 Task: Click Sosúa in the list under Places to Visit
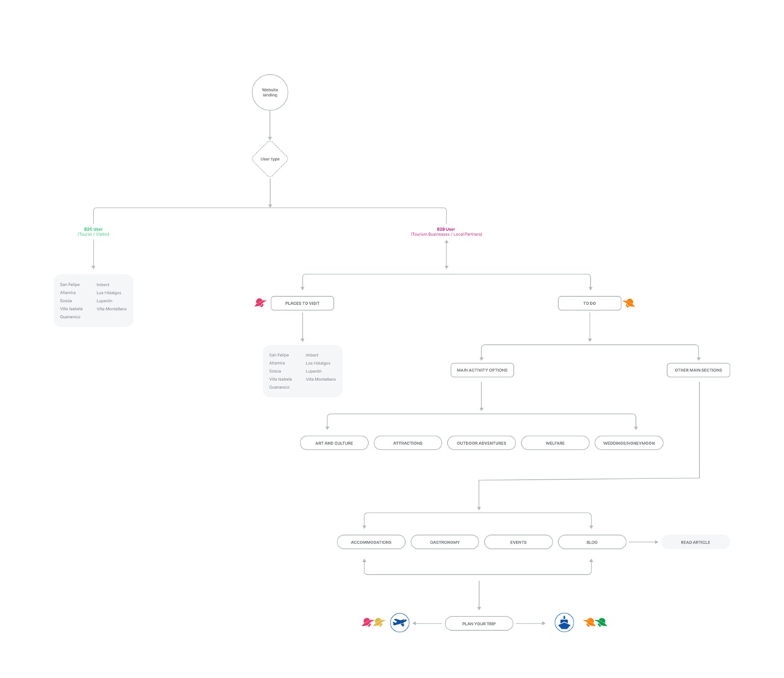(275, 371)
